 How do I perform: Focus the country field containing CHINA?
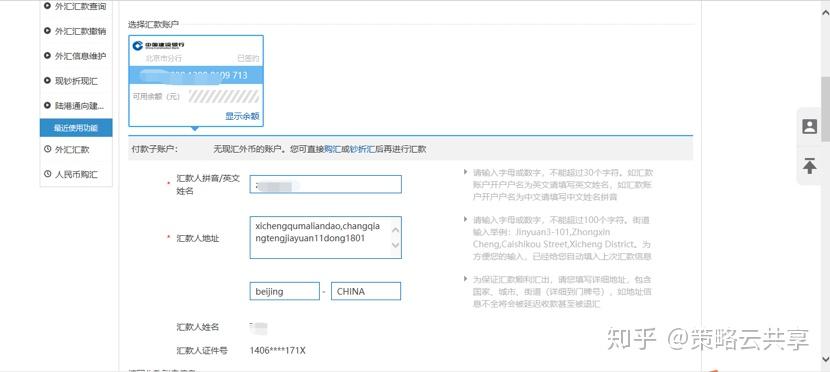[x=366, y=291]
